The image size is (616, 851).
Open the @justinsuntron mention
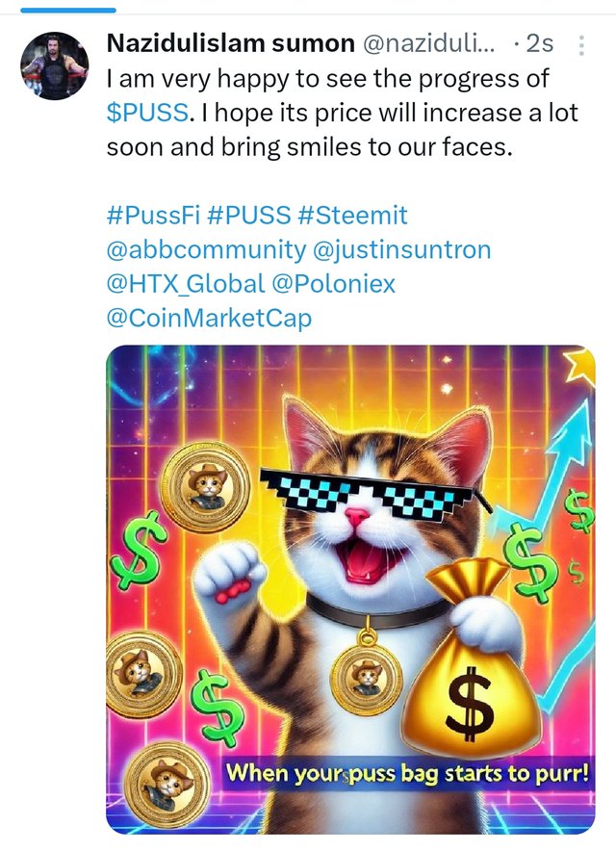401,249
